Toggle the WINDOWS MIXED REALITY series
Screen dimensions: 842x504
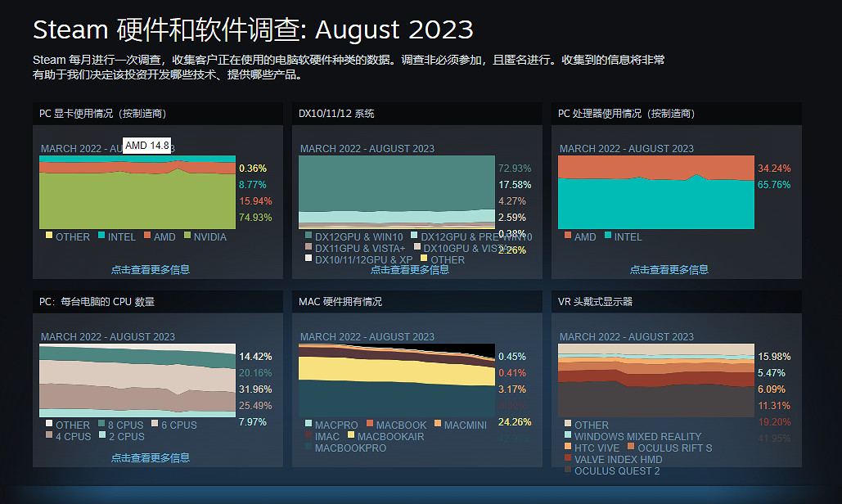tap(568, 434)
